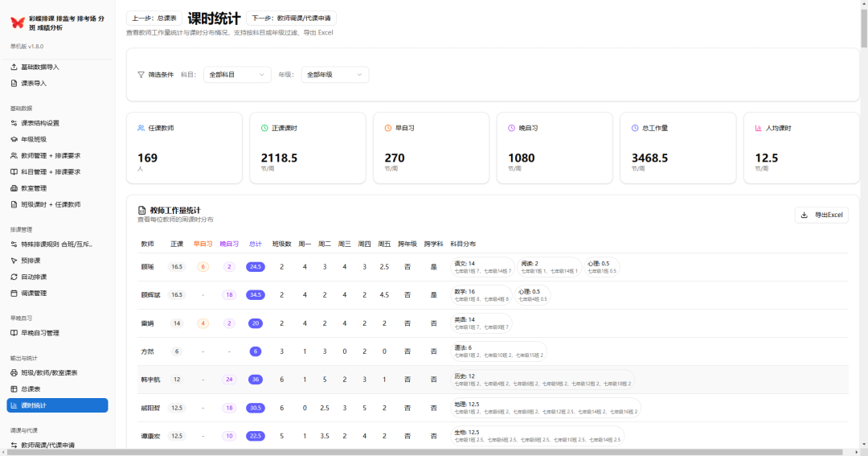Click the building icon beside 教室管理
This screenshot has width=868, height=456.
[14, 188]
